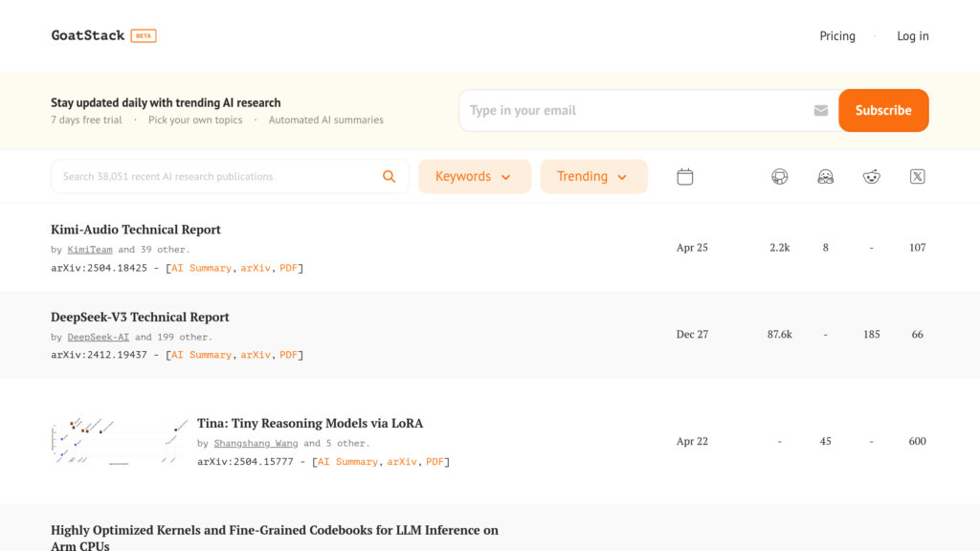Click the GoatStack logo
The height and width of the screenshot is (551, 980).
tap(88, 35)
